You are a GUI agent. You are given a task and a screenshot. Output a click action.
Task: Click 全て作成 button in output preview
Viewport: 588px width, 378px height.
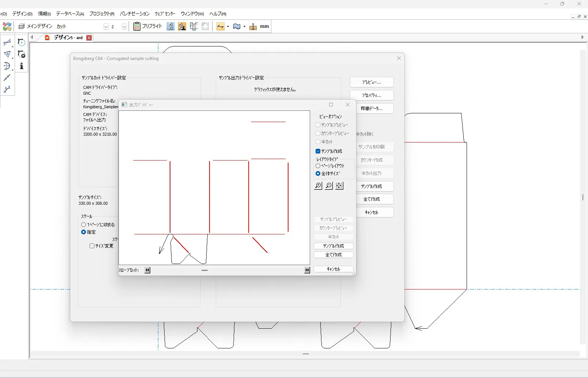pyautogui.click(x=333, y=255)
